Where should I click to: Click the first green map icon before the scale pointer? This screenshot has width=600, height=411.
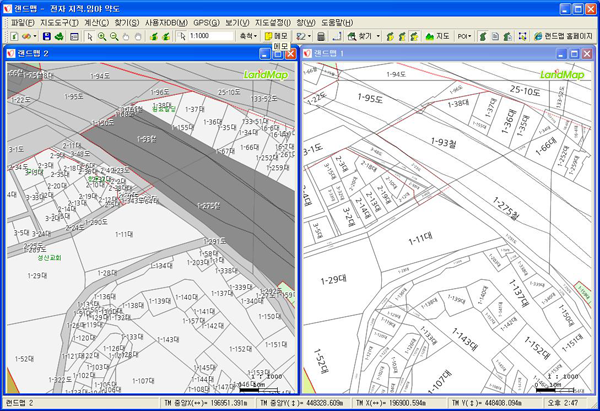pyautogui.click(x=154, y=36)
